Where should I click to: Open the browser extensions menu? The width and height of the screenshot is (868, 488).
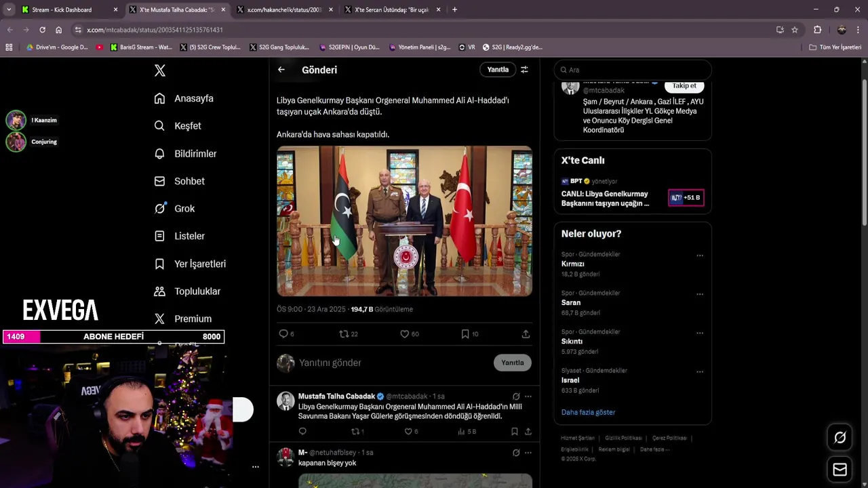click(817, 30)
